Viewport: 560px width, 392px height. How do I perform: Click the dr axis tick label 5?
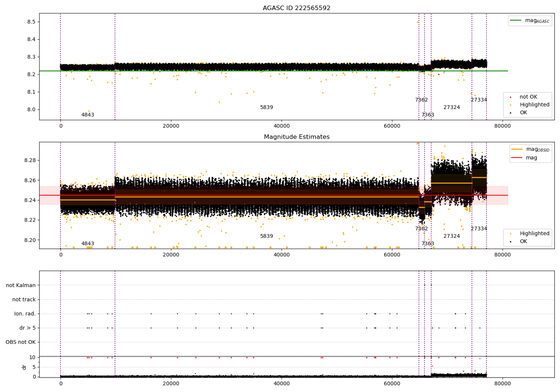point(34,367)
